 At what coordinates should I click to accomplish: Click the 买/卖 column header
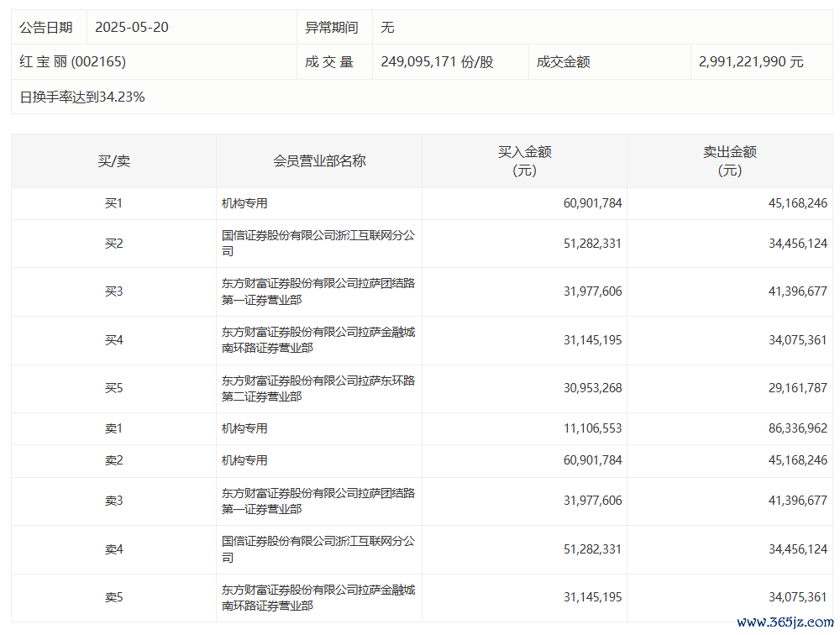tap(113, 160)
